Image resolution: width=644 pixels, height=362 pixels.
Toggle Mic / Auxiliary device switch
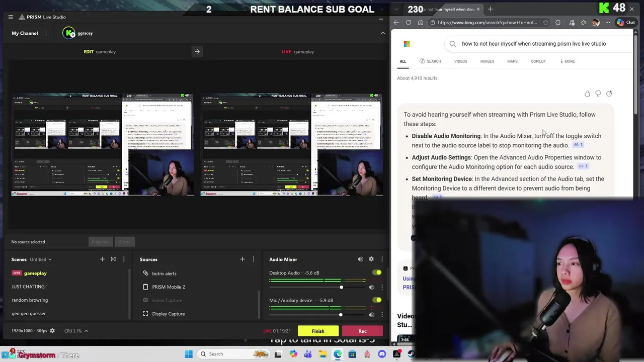[377, 300]
